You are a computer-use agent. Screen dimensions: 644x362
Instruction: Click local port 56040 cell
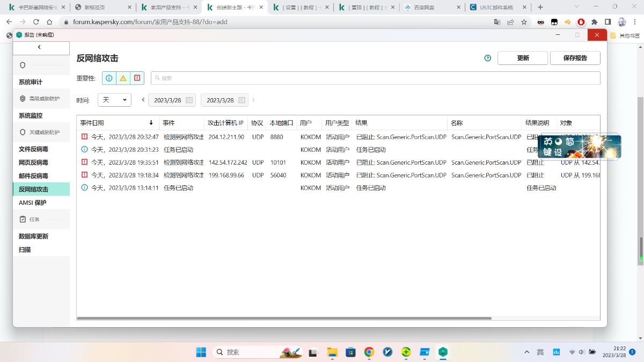point(278,175)
